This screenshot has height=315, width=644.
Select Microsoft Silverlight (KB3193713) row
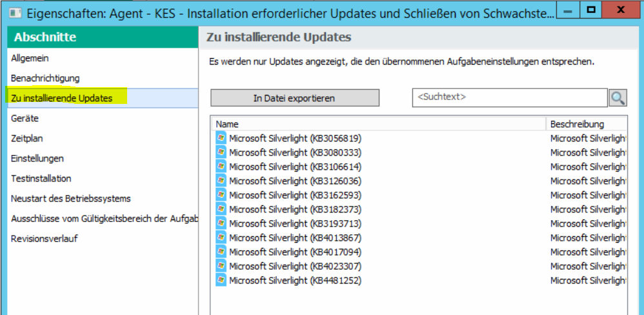click(419, 223)
